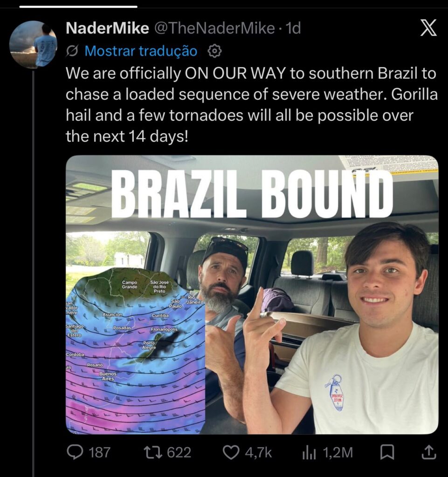The image size is (448, 477).
Task: Tap the share upload icon
Action: tap(428, 452)
